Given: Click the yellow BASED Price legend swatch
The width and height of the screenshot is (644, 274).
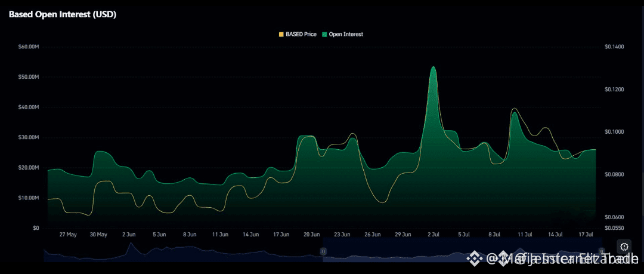Looking at the screenshot, I should point(281,35).
